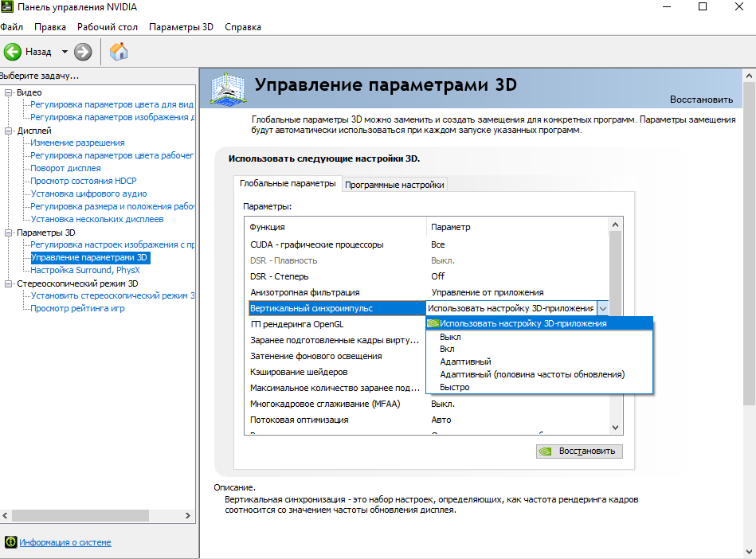Select Заранее подготовленные кадры вирту… row
756x559 pixels.
click(x=336, y=340)
